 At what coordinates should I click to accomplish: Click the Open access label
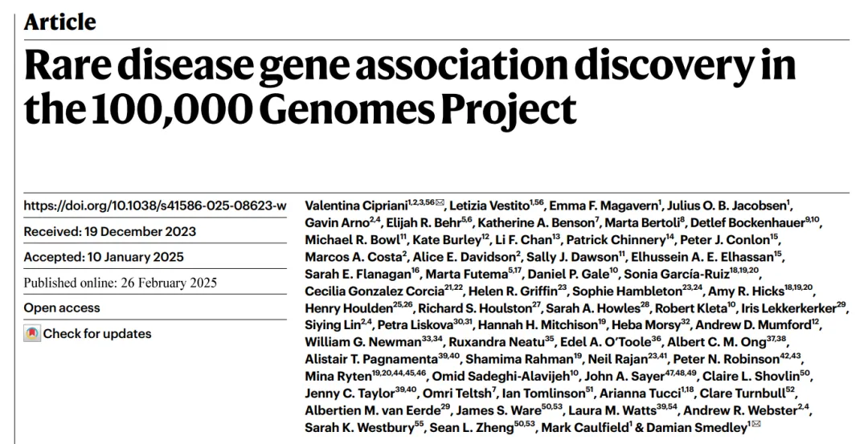coord(62,308)
